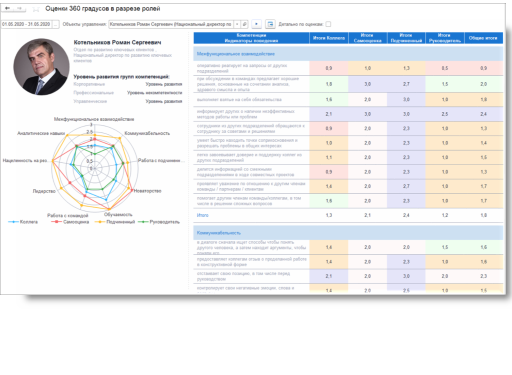Click the Итоги Руководитель column header
Viewport: 512px width, 375px height.
(x=445, y=38)
